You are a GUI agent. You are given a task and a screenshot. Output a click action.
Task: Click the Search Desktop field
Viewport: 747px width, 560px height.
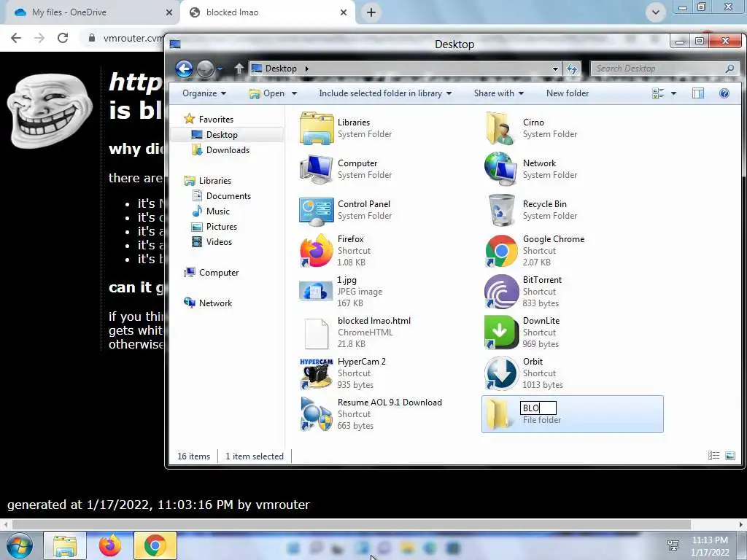tap(664, 69)
